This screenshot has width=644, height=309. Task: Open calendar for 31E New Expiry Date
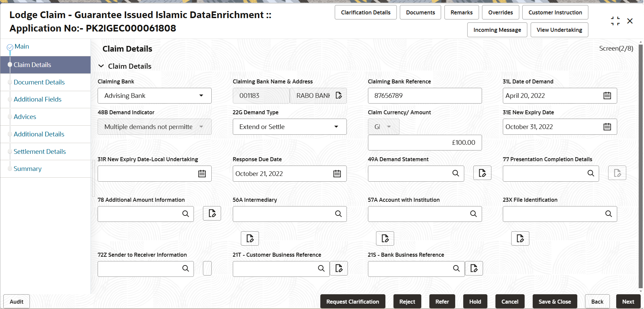point(607,127)
